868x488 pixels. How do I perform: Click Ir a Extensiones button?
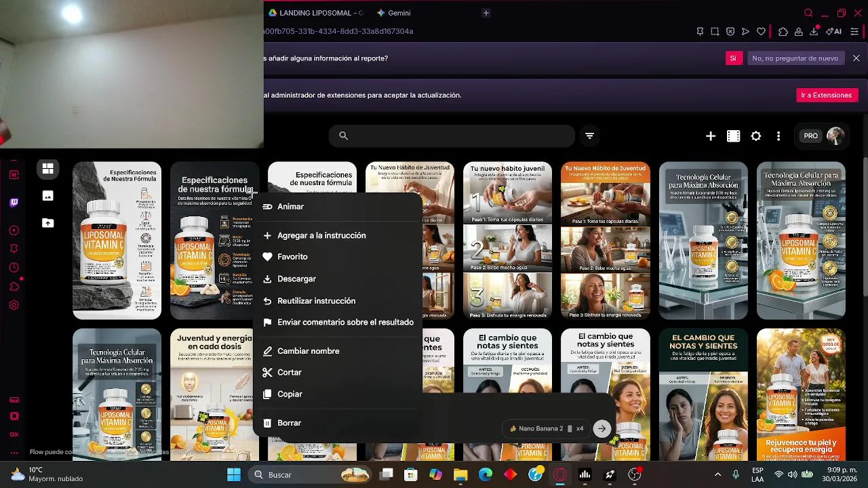pyautogui.click(x=827, y=96)
